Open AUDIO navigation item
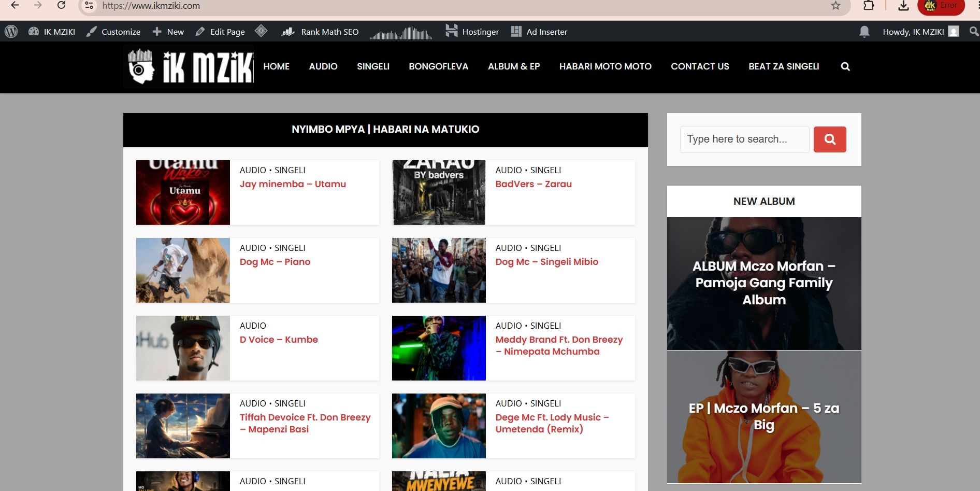Image resolution: width=980 pixels, height=491 pixels. tap(323, 66)
